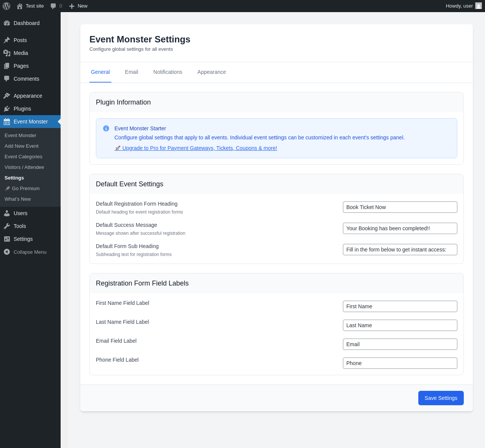This screenshot has height=448, width=485.
Task: Open Dashboard via its gauge icon
Action: click(7, 23)
